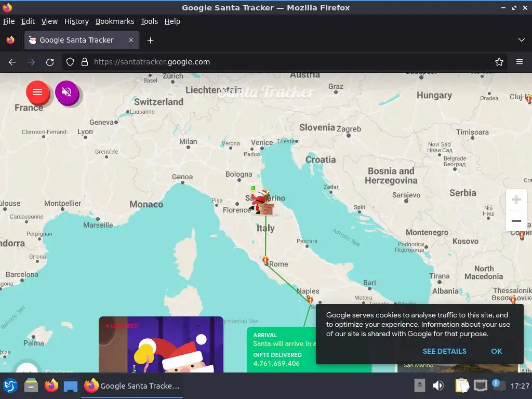The image size is (532, 399).
Task: Open the View menu
Action: 49,21
